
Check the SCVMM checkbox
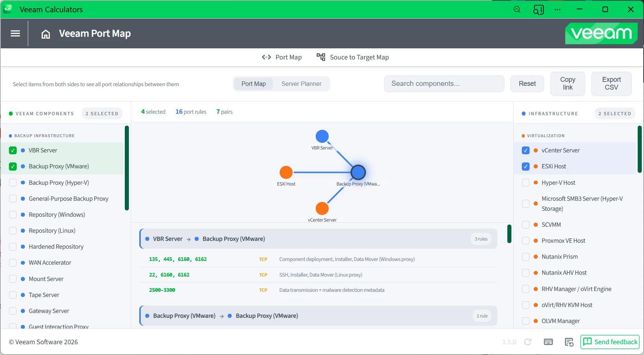coord(526,225)
